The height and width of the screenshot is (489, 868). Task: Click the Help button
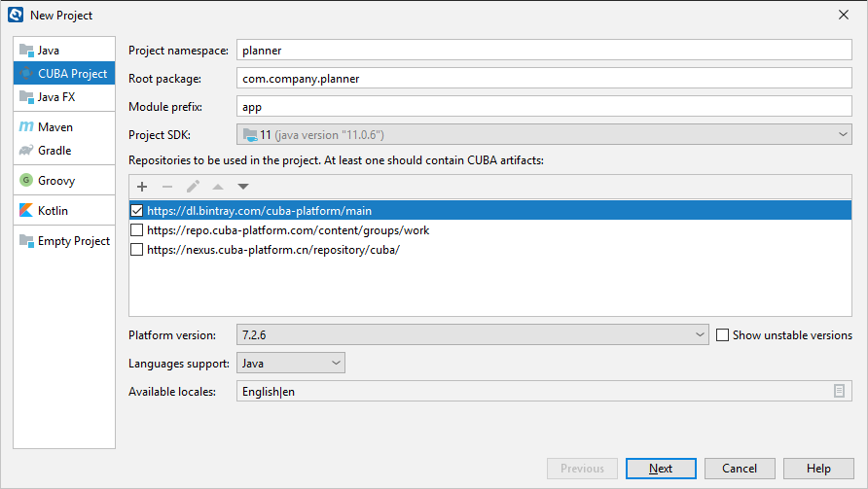(818, 469)
